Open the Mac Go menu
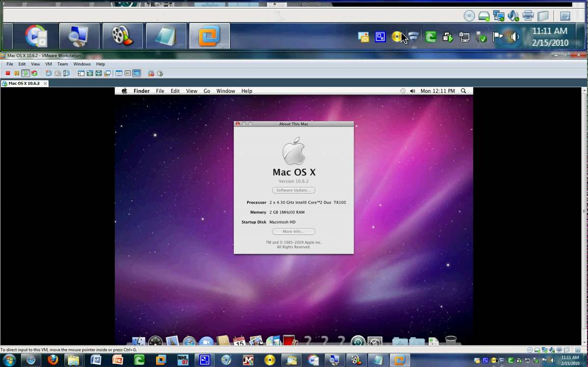This screenshot has height=367, width=588. tap(207, 91)
